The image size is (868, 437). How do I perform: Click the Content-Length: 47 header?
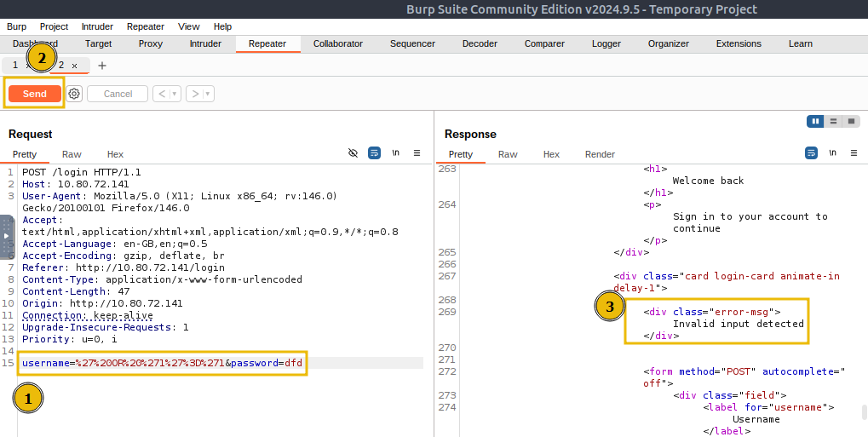click(76, 291)
